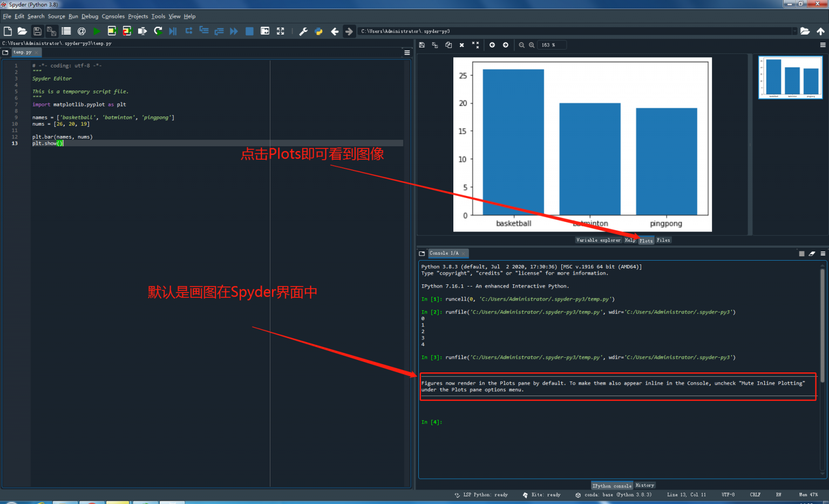
Task: Open the Consoles menu
Action: pyautogui.click(x=113, y=16)
